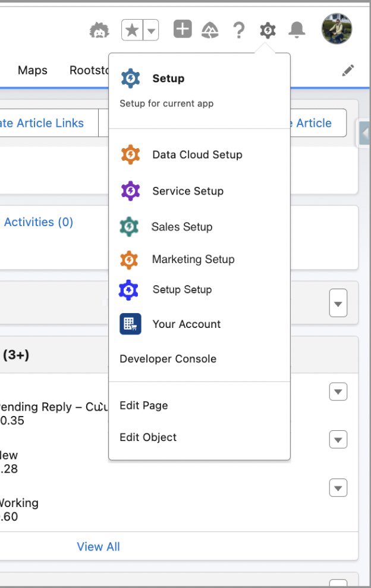
Task: Select Setup for current app
Action: (199, 90)
